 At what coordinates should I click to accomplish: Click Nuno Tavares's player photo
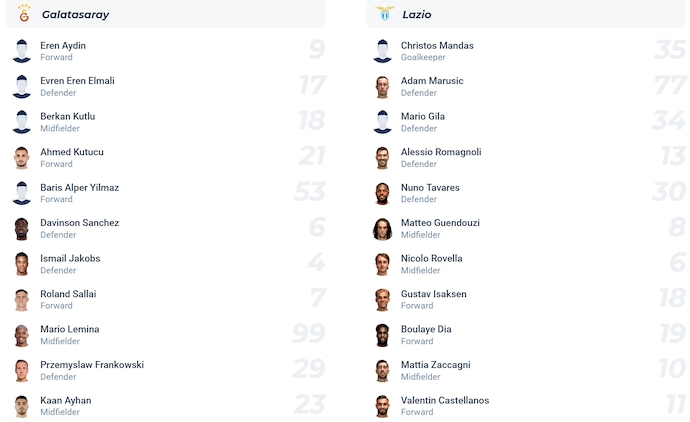point(382,194)
